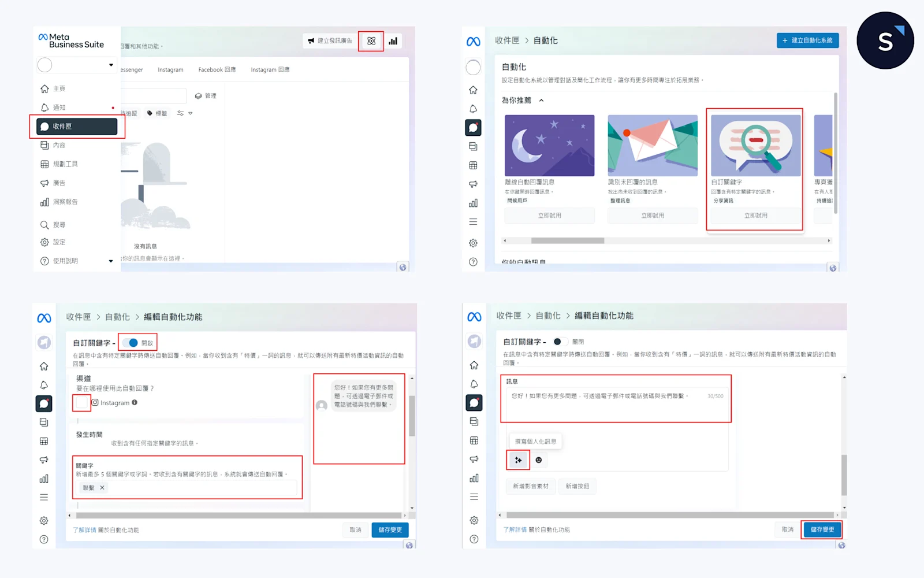Open the 收件匣 inbox from the sidebar
The width and height of the screenshot is (924, 578).
(x=61, y=127)
